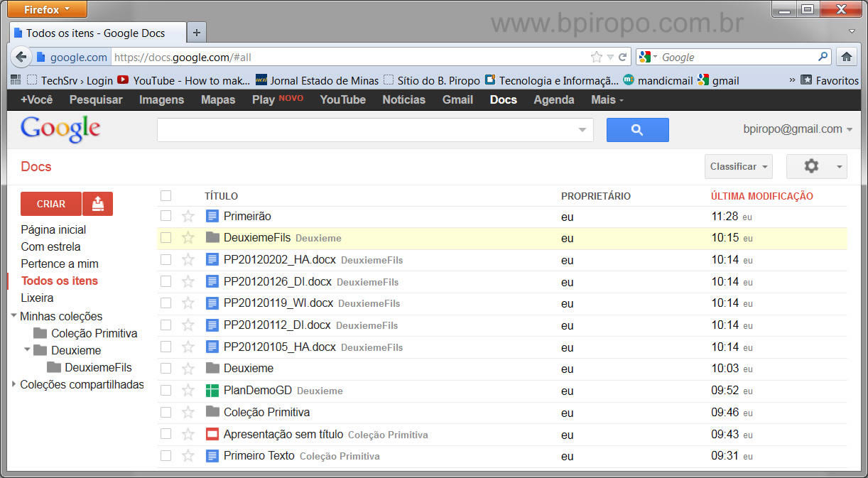Sort by ÚLTIMA MODIFICAÇÃO column header

pyautogui.click(x=762, y=196)
